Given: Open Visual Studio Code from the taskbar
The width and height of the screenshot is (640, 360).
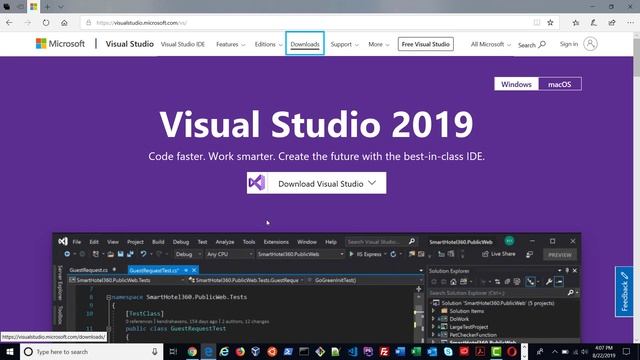Looking at the screenshot, I should click(352, 351).
